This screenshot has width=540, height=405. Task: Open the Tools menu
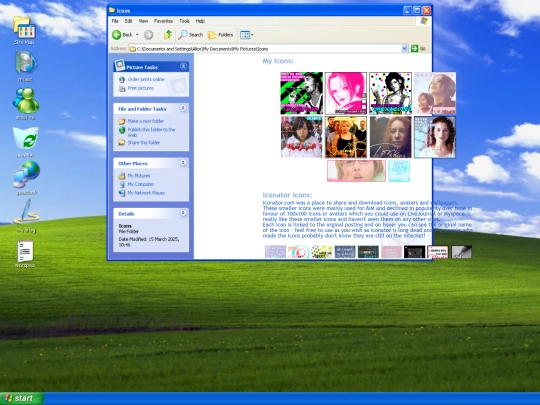(184, 21)
